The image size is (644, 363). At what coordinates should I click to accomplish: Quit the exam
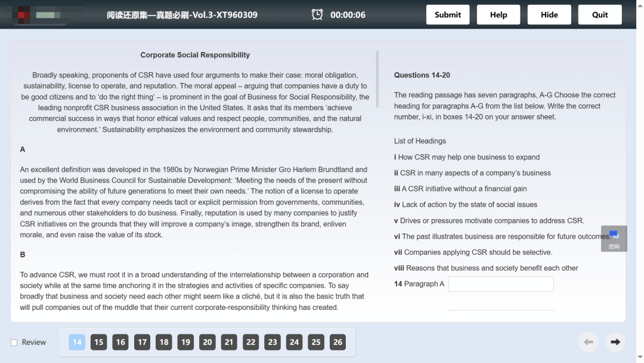(600, 15)
